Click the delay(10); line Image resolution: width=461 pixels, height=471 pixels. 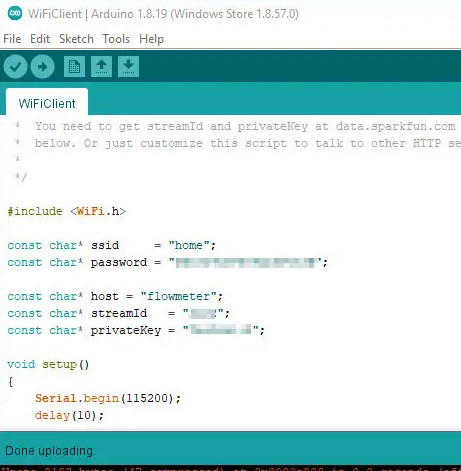pyautogui.click(x=69, y=415)
